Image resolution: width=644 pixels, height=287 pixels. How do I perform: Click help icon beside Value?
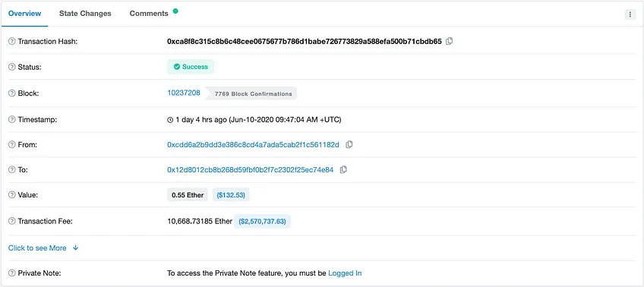point(12,195)
